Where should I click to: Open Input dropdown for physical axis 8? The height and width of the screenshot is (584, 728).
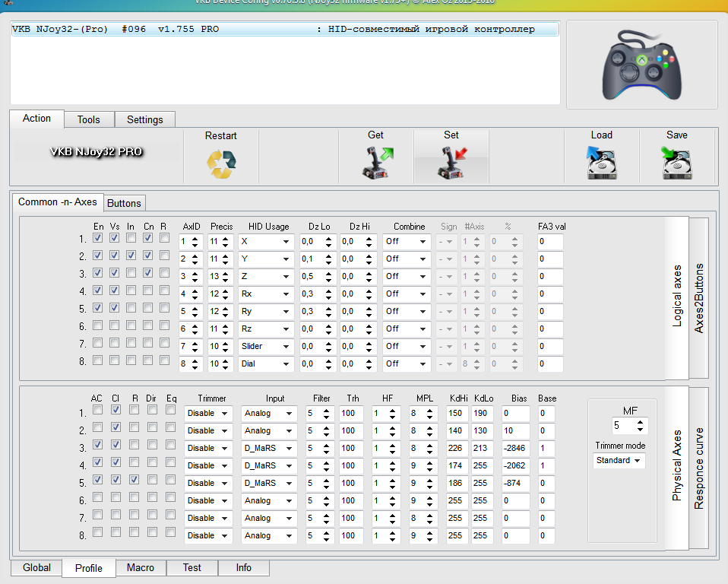click(269, 535)
